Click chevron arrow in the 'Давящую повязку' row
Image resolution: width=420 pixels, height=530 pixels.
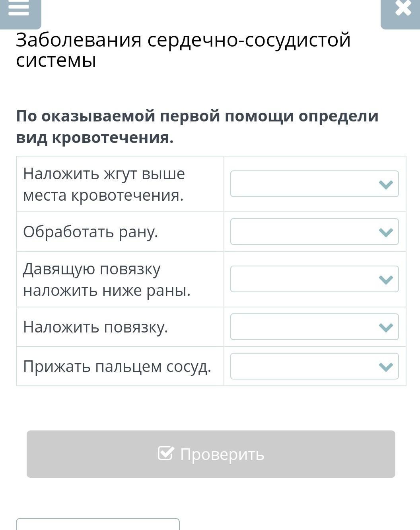pos(386,280)
